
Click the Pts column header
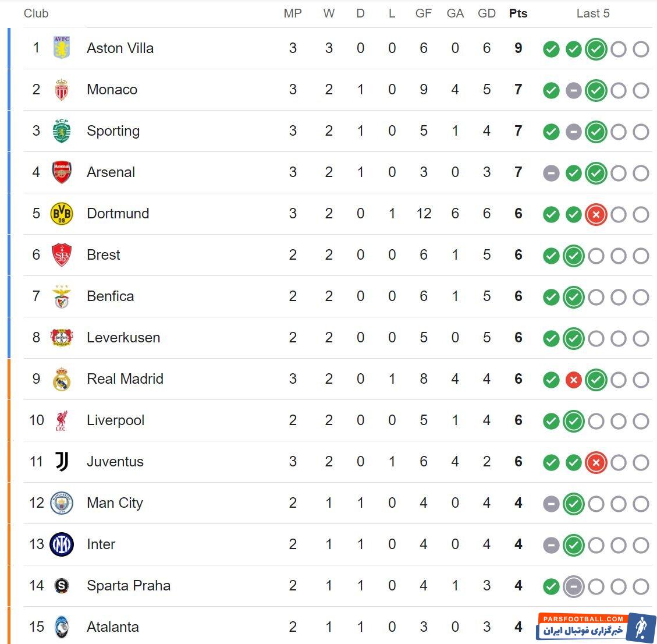point(518,13)
